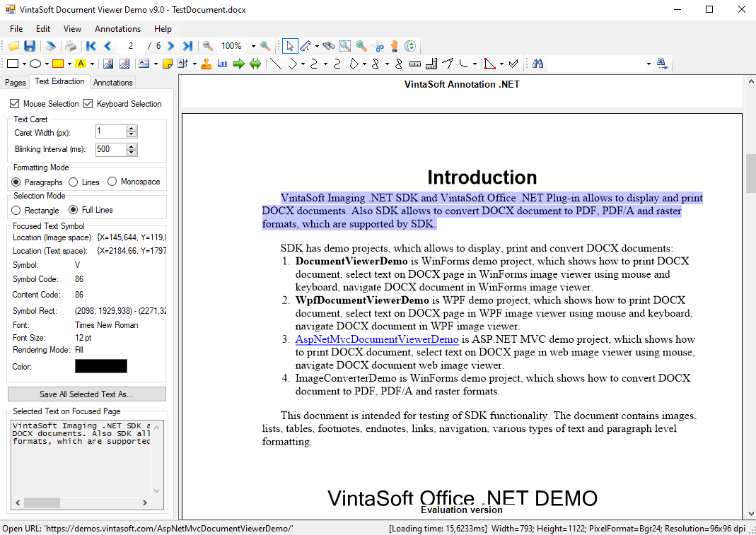
Task: Jump to the last page
Action: coord(187,46)
